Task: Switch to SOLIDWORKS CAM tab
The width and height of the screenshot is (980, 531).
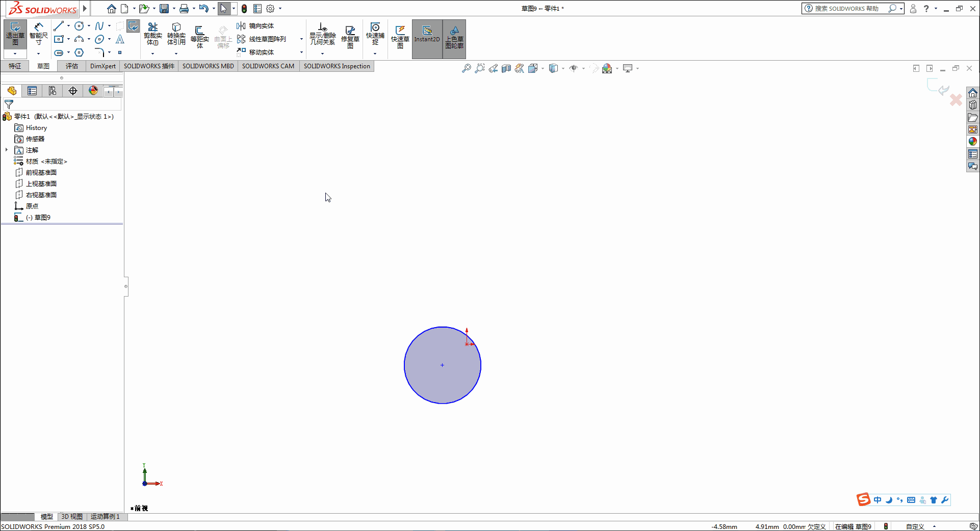Action: [x=268, y=66]
